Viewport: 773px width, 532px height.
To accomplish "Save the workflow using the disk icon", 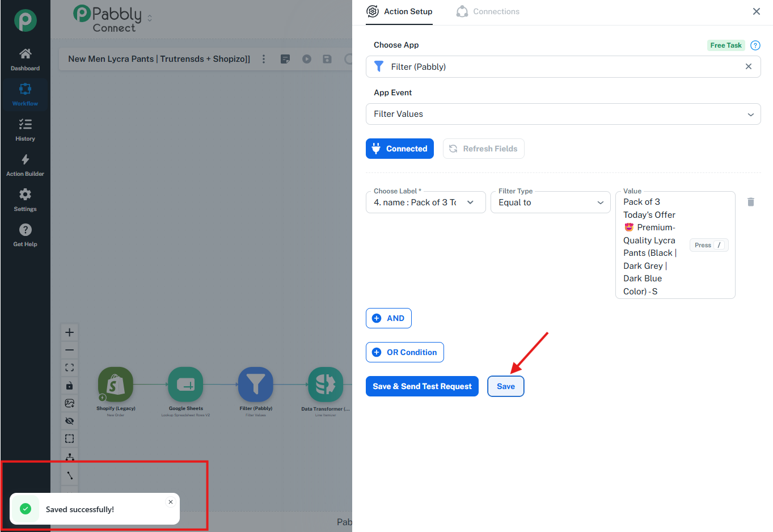I will point(327,59).
